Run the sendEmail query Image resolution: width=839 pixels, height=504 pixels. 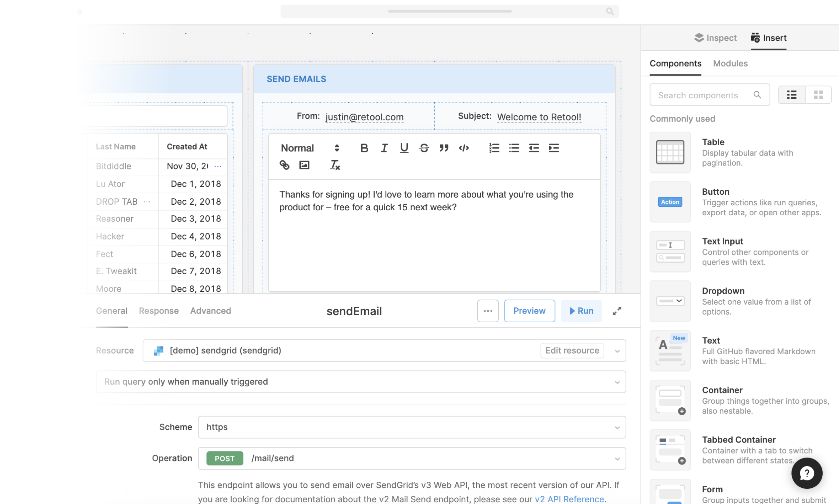tap(581, 311)
